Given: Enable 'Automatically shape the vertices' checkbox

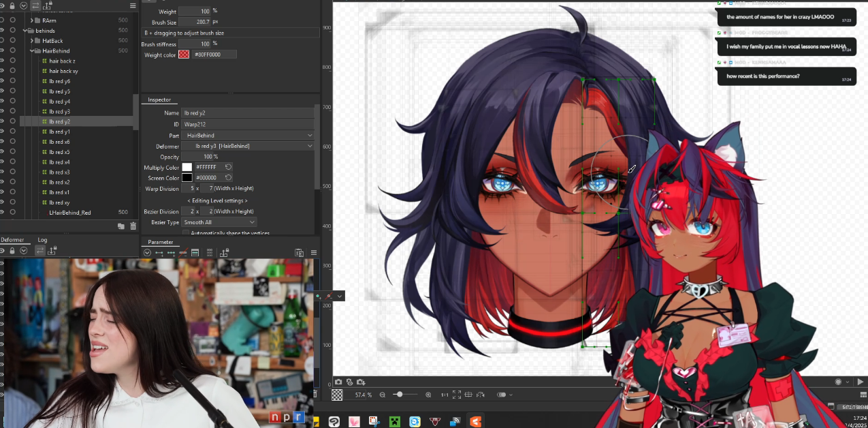Looking at the screenshot, I should pyautogui.click(x=187, y=233).
